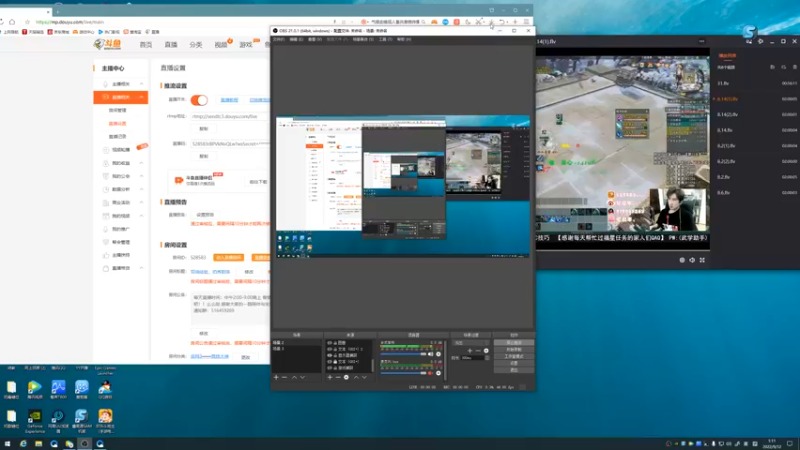Click the stop icon in the video player bottom bar

tap(682, 260)
